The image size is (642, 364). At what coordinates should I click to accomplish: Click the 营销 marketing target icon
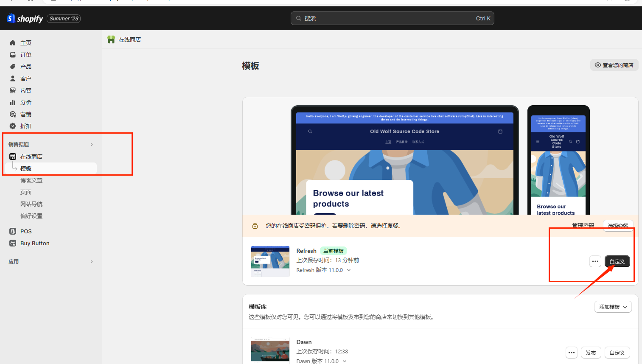coord(13,114)
